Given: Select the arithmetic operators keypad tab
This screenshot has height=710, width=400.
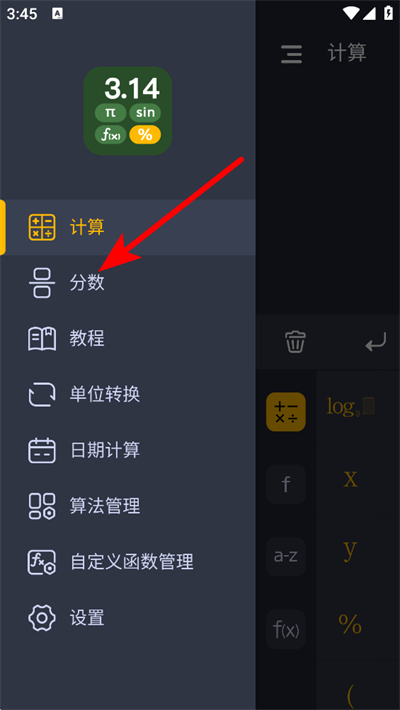Looking at the screenshot, I should [x=286, y=412].
